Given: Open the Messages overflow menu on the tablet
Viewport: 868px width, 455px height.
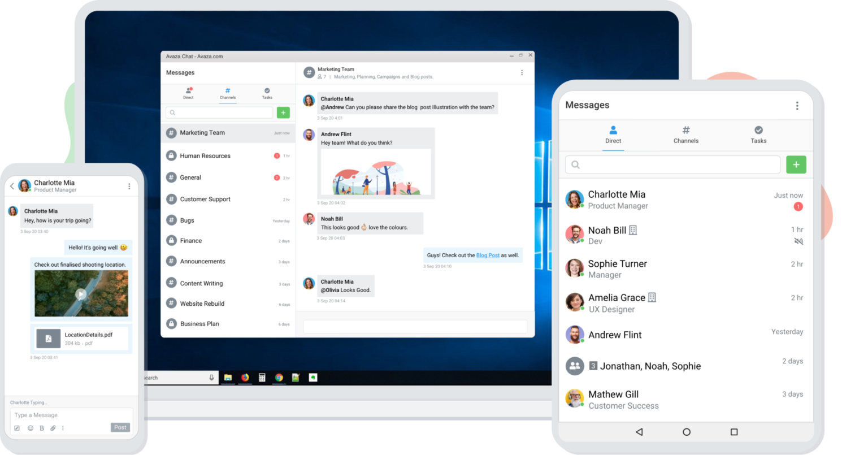Looking at the screenshot, I should [797, 105].
